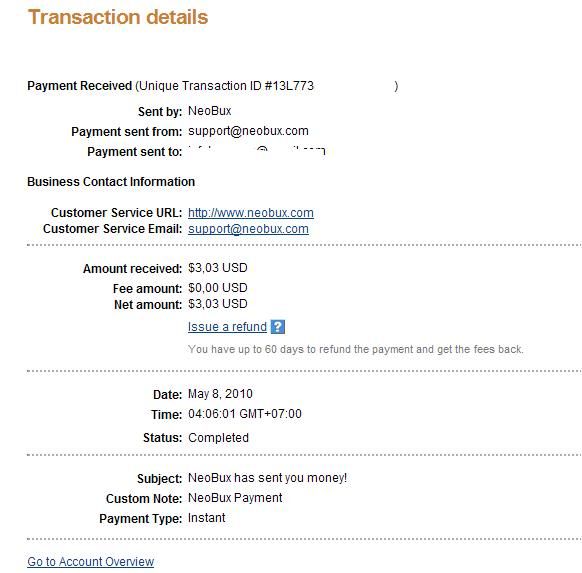Click the NeoBux sender name
Image resolution: width=582 pixels, height=573 pixels.
click(209, 111)
